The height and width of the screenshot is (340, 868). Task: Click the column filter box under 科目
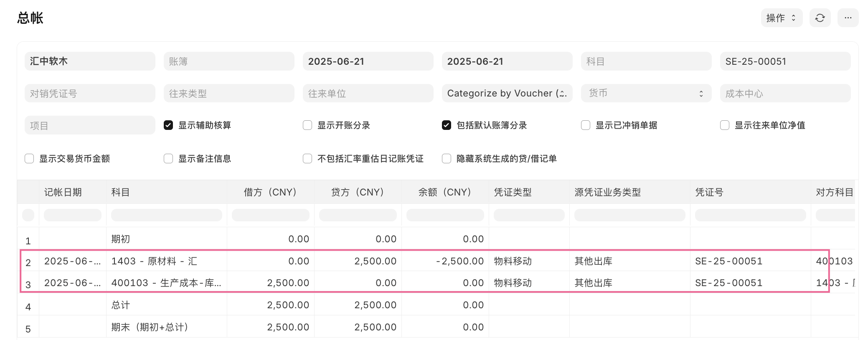(167, 215)
